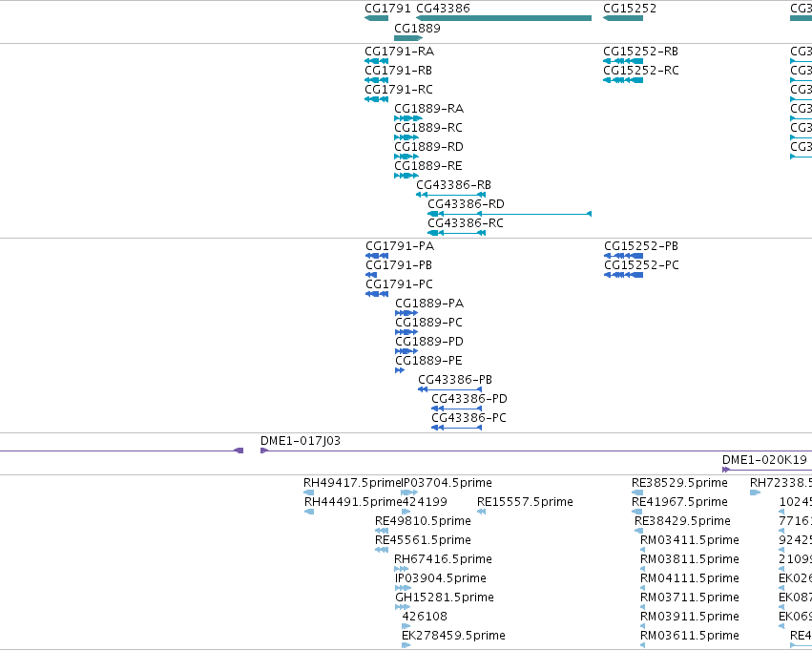The width and height of the screenshot is (812, 650).
Task: Click the RE38429.5prime EST label
Action: click(x=682, y=521)
